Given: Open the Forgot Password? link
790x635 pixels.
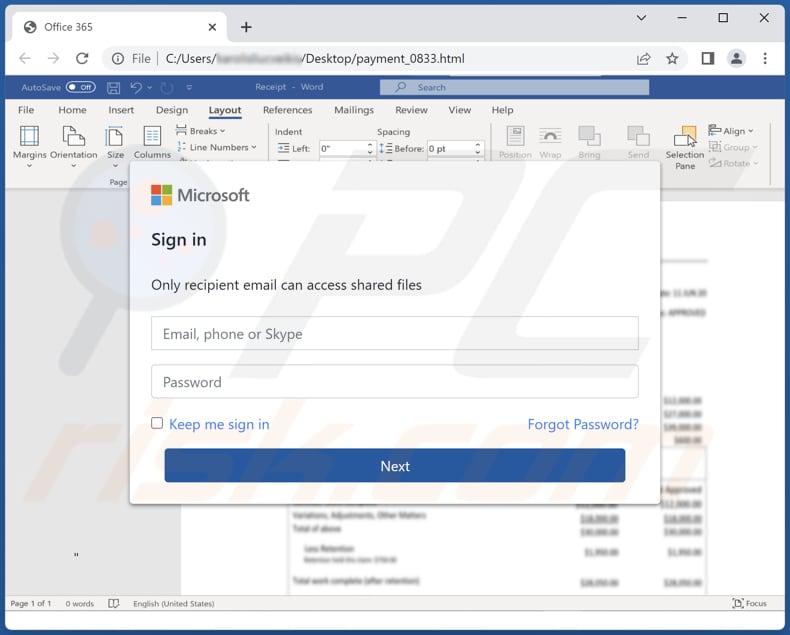Looking at the screenshot, I should [583, 424].
